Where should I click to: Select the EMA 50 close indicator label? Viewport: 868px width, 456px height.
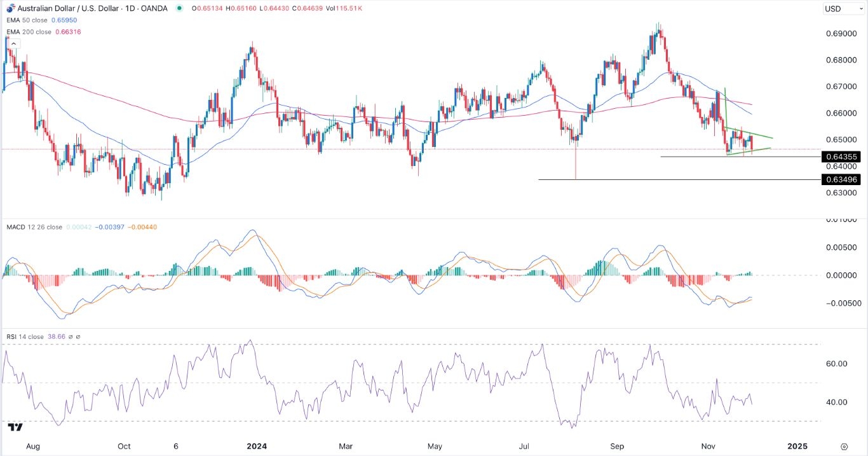coord(27,20)
